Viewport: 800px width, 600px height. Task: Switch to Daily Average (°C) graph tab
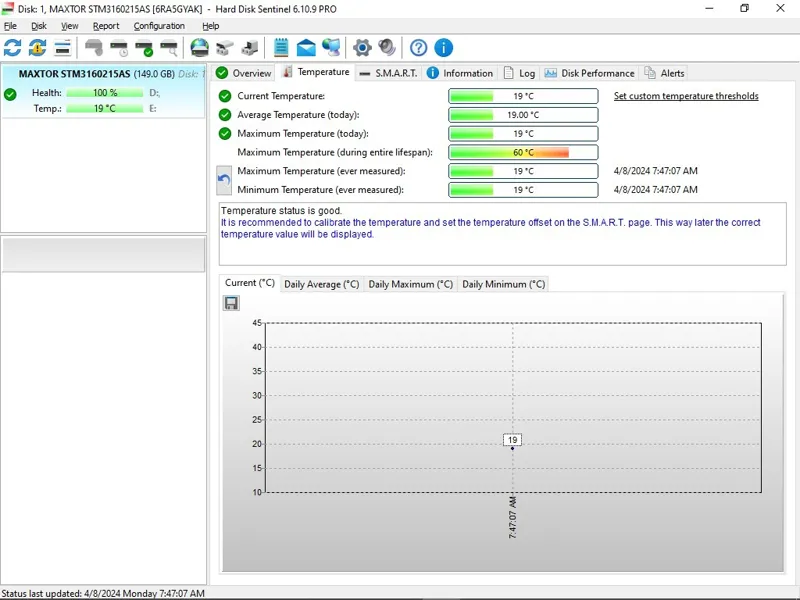(321, 284)
